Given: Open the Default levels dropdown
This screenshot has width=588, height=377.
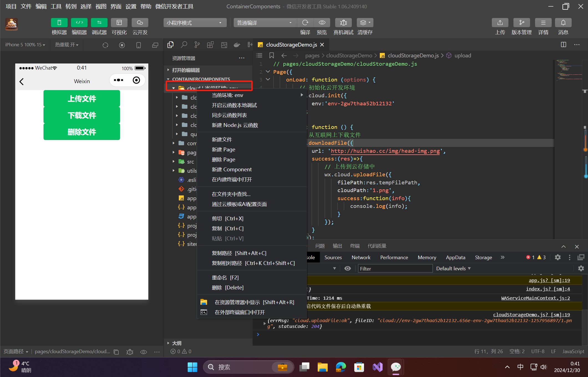Looking at the screenshot, I should point(453,268).
